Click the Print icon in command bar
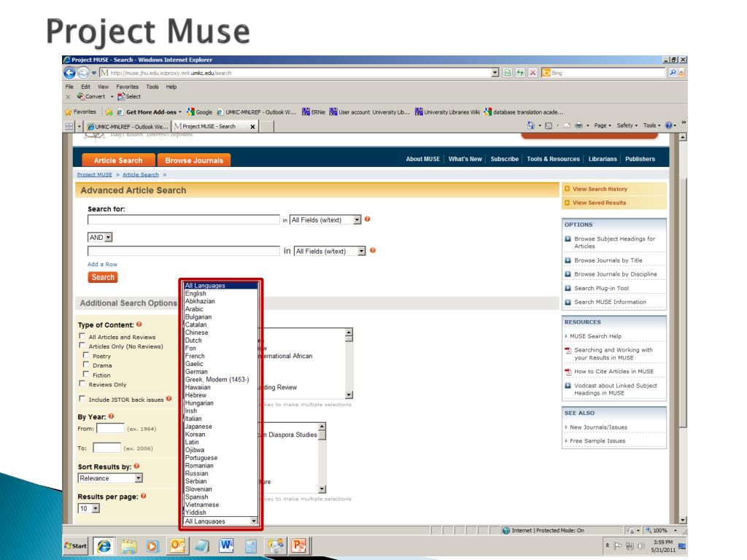Viewport: 747px width, 560px height. 578,125
